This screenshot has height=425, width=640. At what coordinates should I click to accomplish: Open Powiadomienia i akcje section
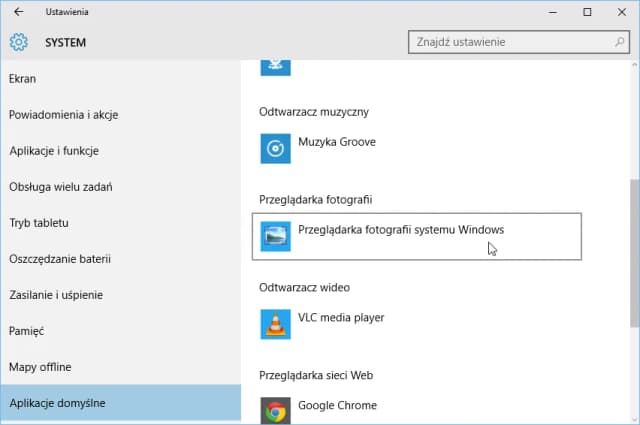tap(63, 114)
